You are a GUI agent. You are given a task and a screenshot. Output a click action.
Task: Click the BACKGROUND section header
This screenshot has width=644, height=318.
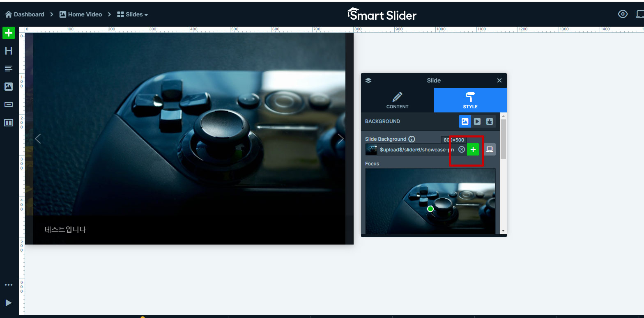click(382, 121)
